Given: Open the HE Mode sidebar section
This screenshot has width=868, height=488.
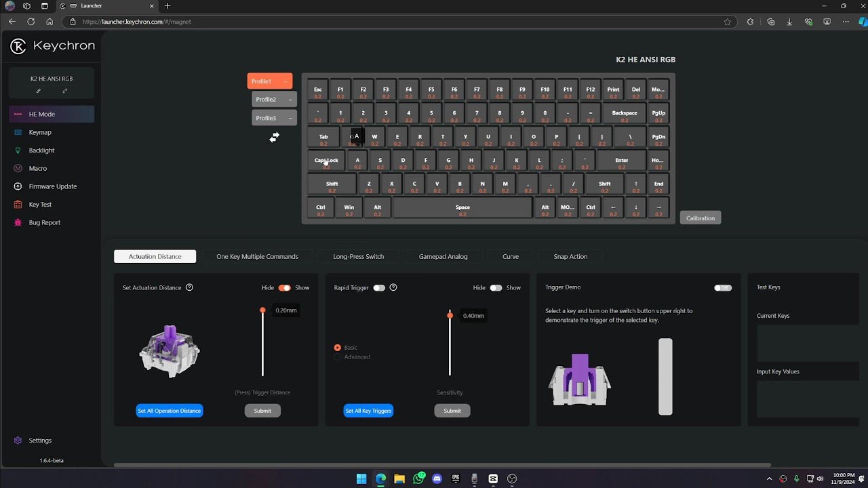Looking at the screenshot, I should point(52,114).
